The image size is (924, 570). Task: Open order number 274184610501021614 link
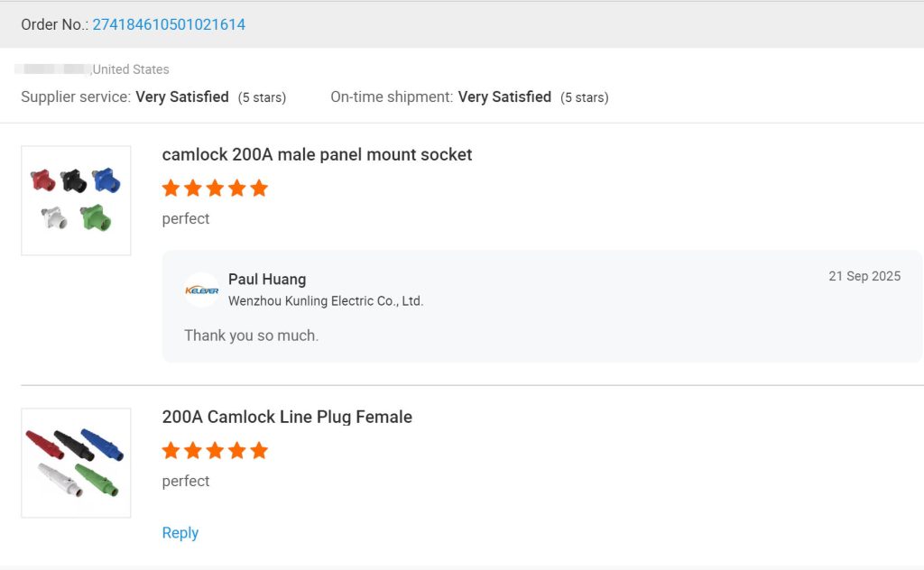coord(169,24)
